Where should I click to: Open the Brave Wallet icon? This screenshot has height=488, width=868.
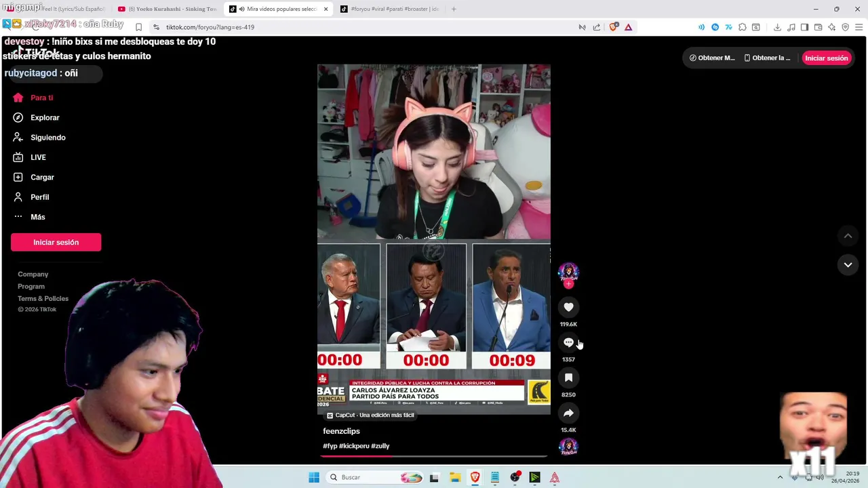click(818, 27)
